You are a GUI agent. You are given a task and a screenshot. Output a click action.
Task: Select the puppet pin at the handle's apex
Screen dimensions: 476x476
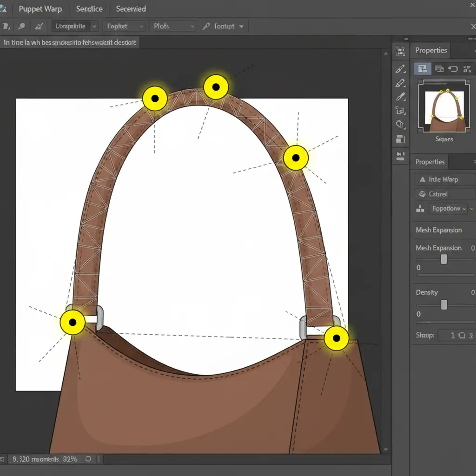[x=216, y=86]
